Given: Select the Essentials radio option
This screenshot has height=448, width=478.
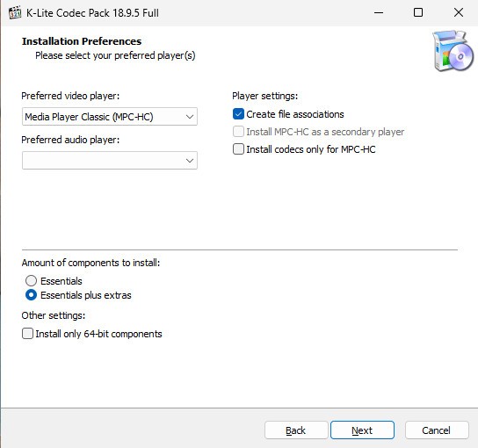Looking at the screenshot, I should click(31, 281).
